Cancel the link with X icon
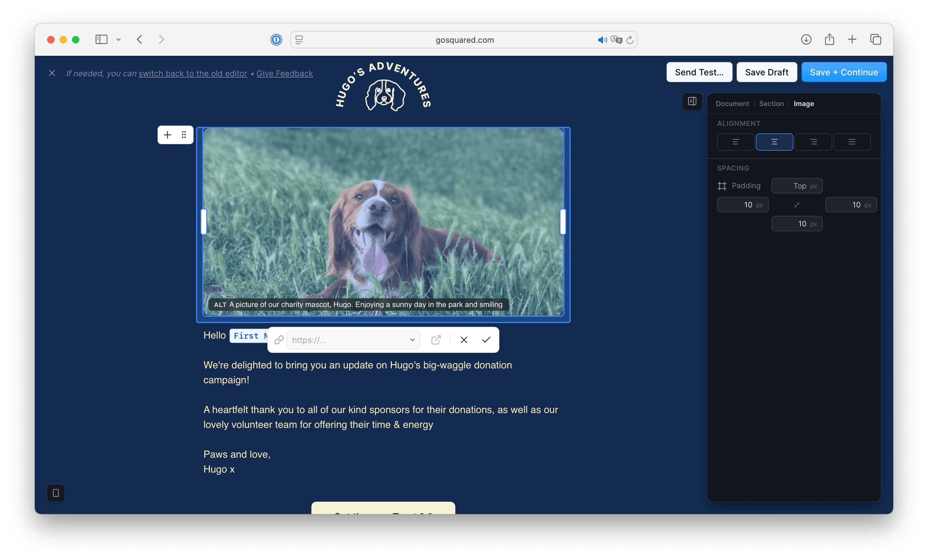Viewport: 928px width, 560px height. [464, 340]
